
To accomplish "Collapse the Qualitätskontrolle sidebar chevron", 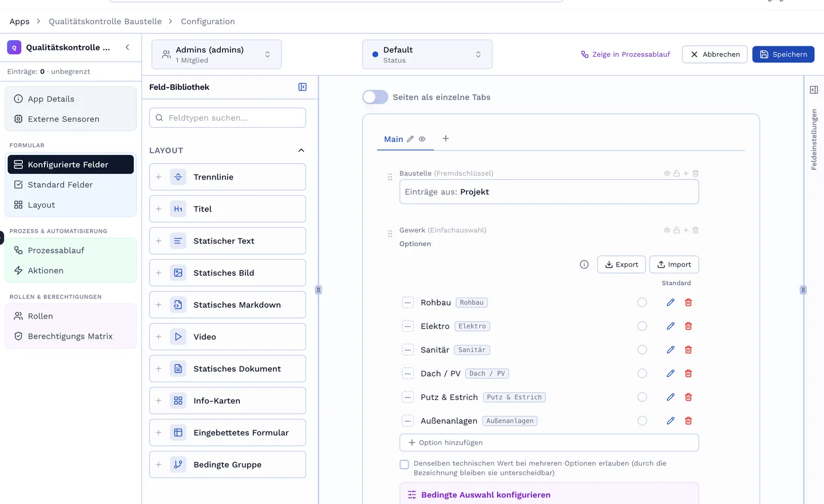I will (127, 47).
